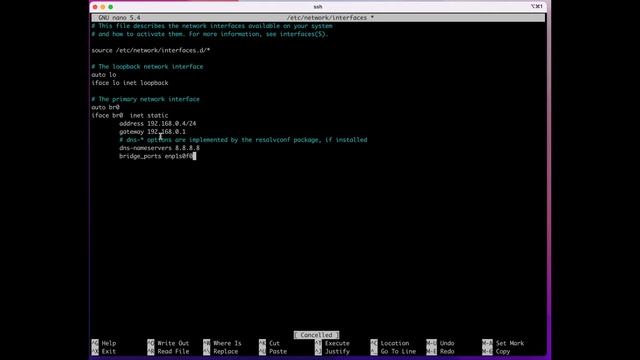Place cursor on source /etc/network/interfaces.d/* line
Screen dimensions: 640x360
151,50
